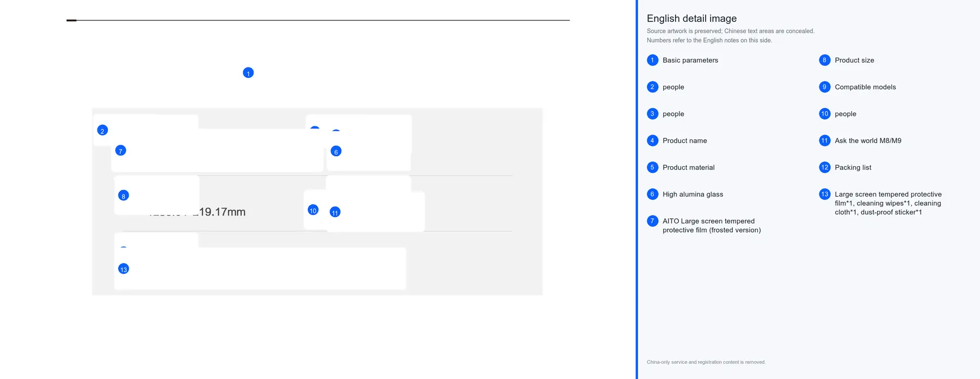Viewport: 980px width, 379px height.
Task: Select marker 13 on the left artwork
Action: tap(124, 269)
